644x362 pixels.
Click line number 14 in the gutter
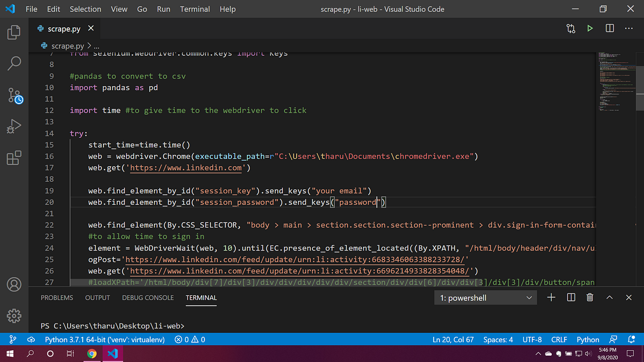coord(49,134)
